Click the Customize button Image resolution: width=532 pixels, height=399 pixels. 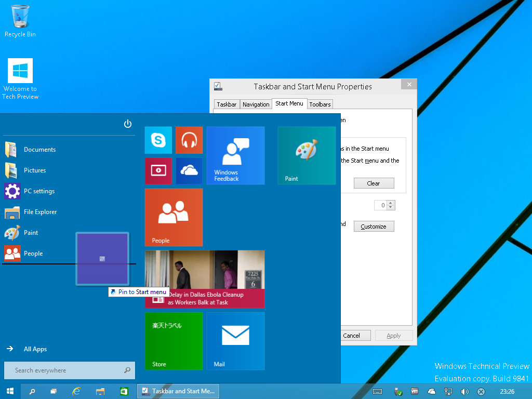pos(374,227)
